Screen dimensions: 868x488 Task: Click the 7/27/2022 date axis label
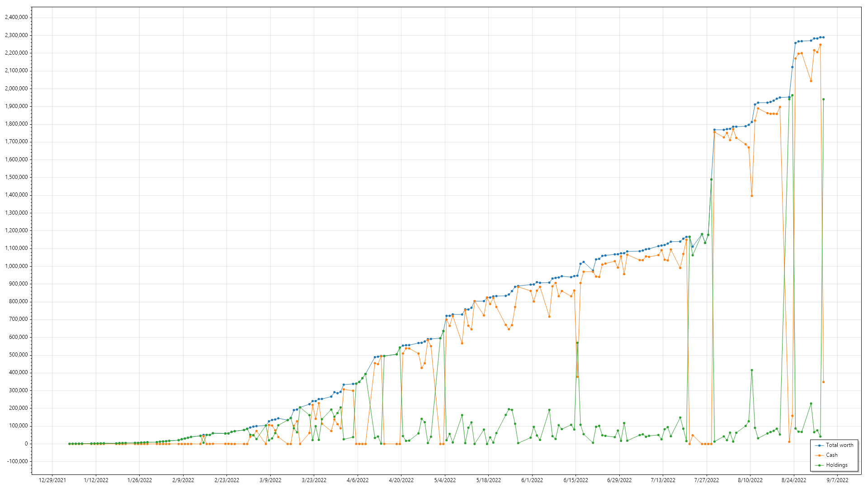[707, 480]
